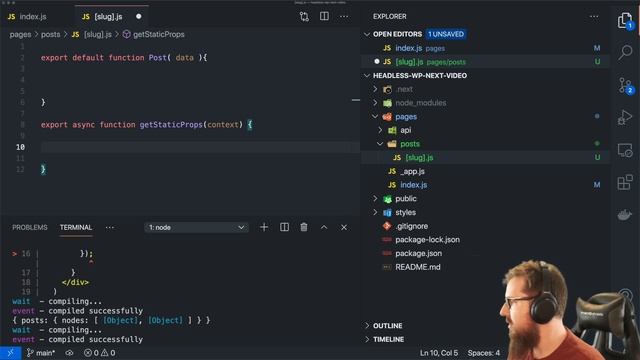
Task: Click the main branch indicator in status bar
Action: point(40,353)
